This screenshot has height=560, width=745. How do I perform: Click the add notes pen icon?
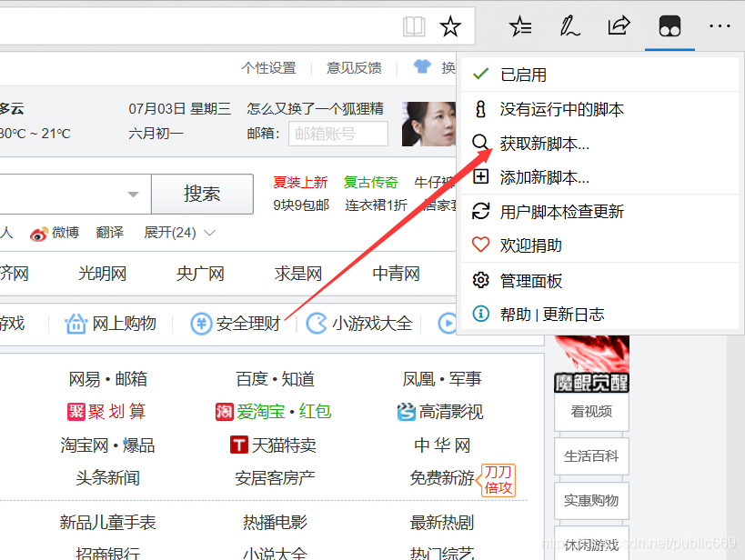click(x=569, y=26)
